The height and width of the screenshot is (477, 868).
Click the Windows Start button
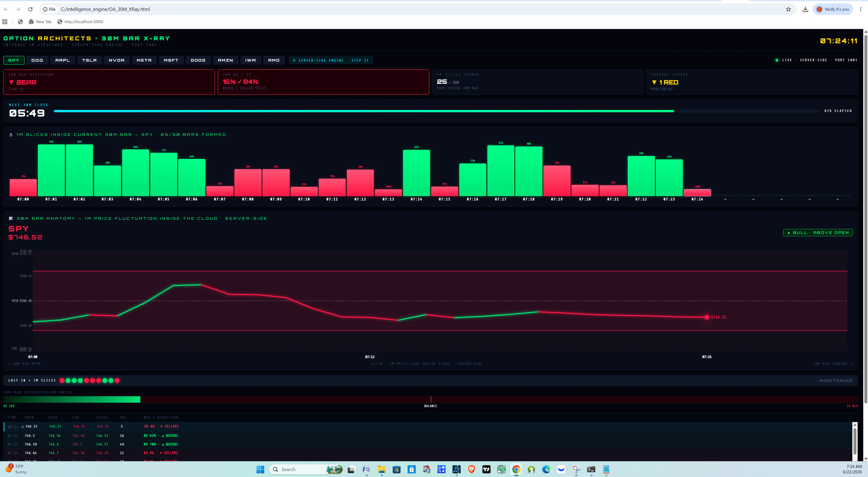(x=260, y=469)
